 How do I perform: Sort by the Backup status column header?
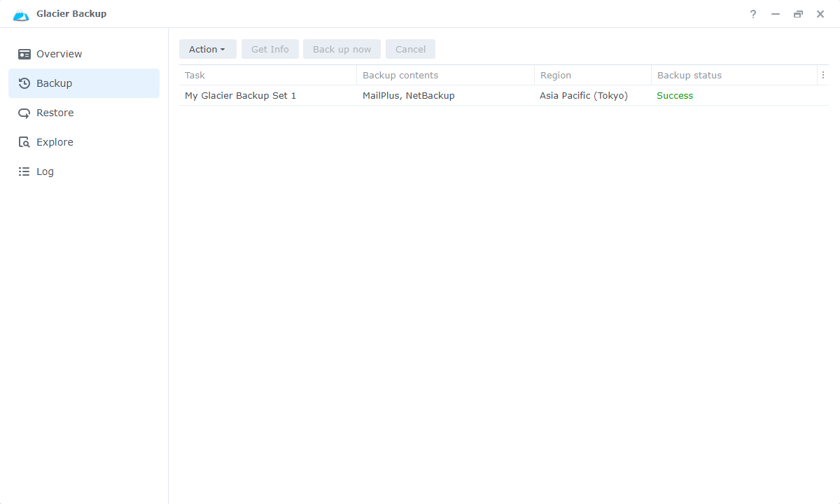(689, 75)
